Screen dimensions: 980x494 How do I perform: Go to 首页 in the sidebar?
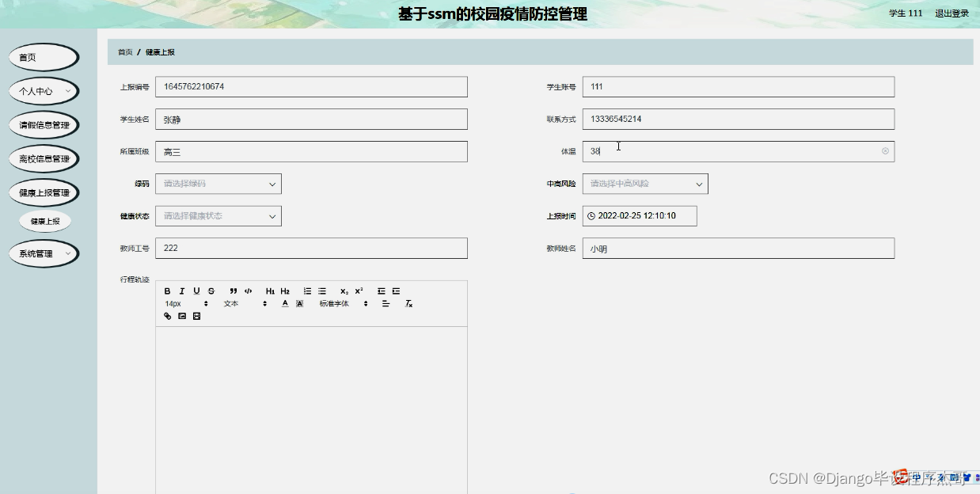tap(44, 57)
